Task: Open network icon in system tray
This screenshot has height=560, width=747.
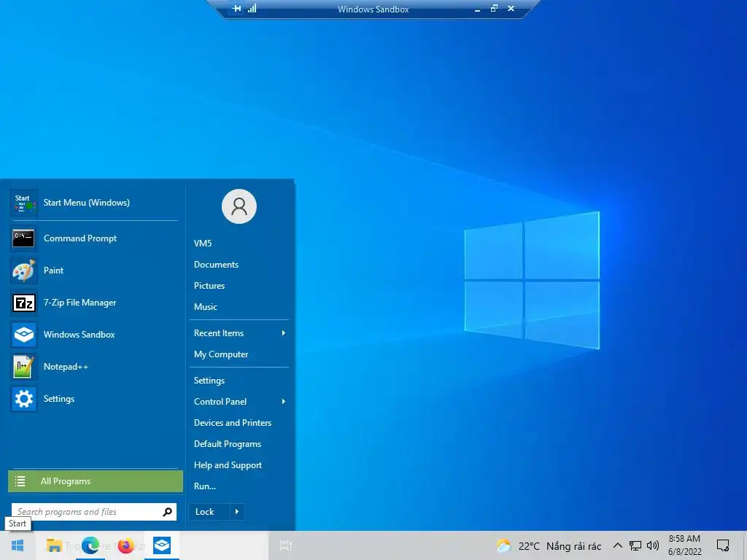Action: point(635,545)
